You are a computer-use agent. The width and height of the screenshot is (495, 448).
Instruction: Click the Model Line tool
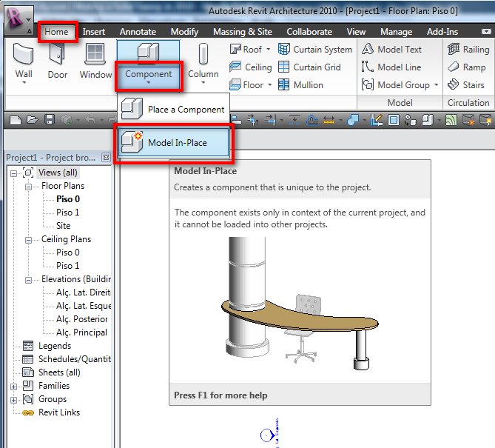[391, 67]
